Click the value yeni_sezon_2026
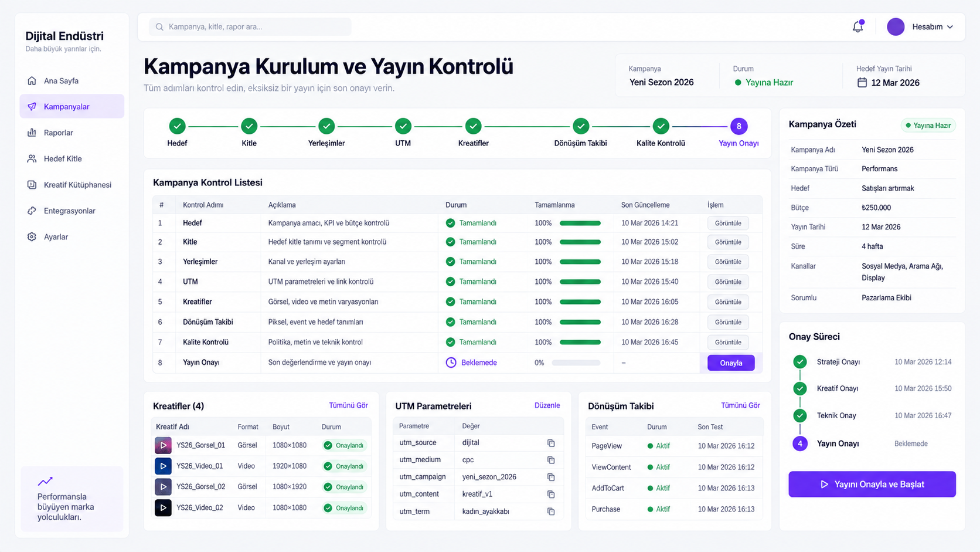The width and height of the screenshot is (980, 552). pyautogui.click(x=489, y=477)
